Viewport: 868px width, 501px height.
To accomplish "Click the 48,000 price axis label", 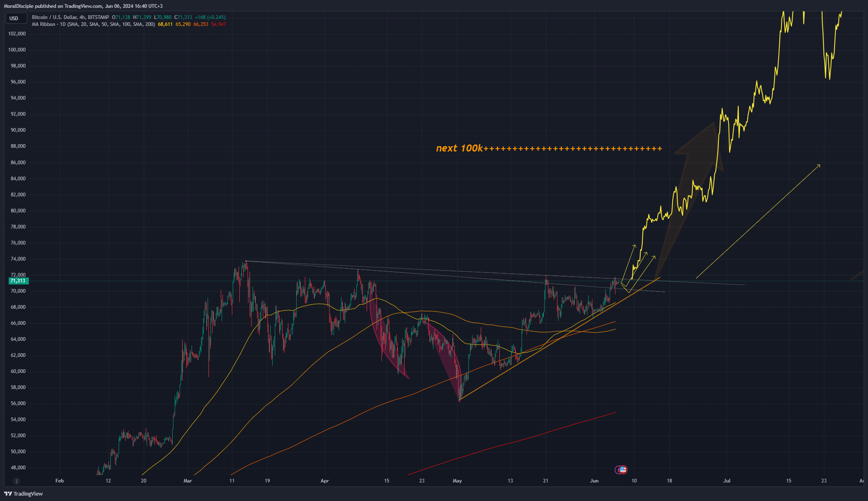I will tap(18, 468).
